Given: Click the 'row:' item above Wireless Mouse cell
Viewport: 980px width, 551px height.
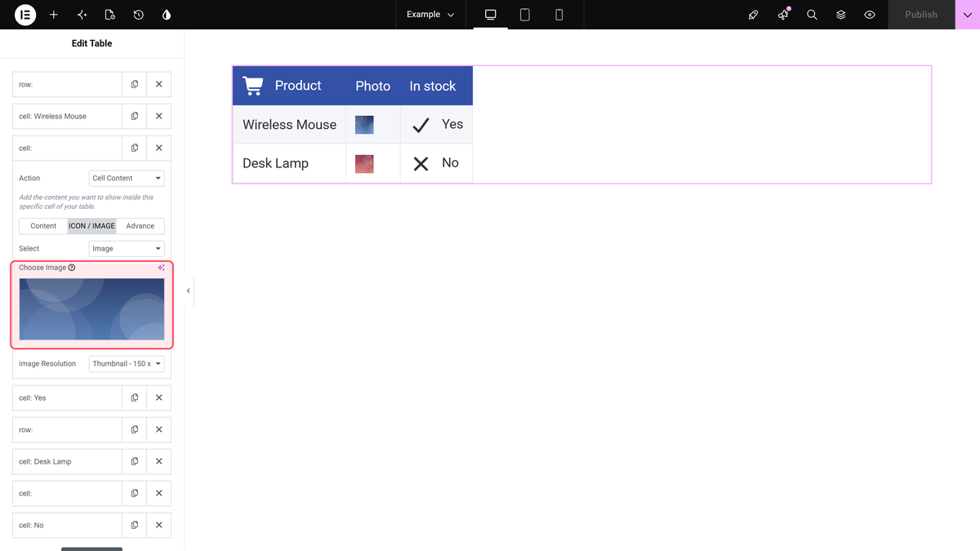Looking at the screenshot, I should click(67, 84).
